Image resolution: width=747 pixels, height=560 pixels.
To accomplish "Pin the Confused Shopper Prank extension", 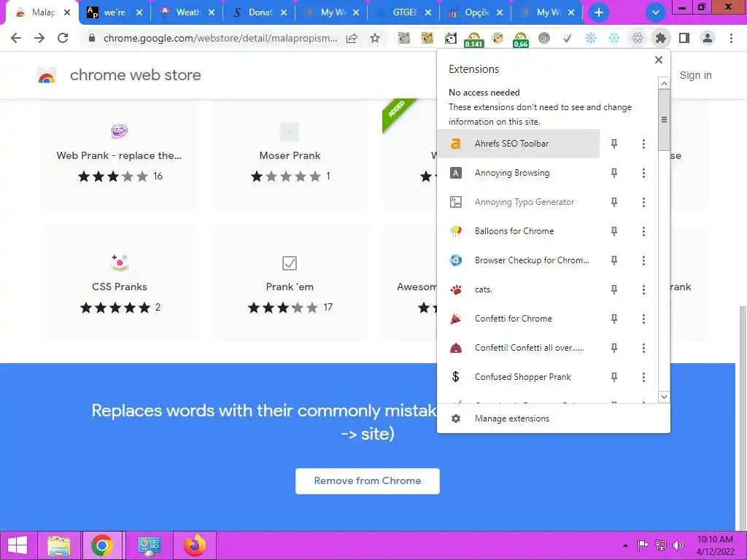I will click(x=614, y=377).
